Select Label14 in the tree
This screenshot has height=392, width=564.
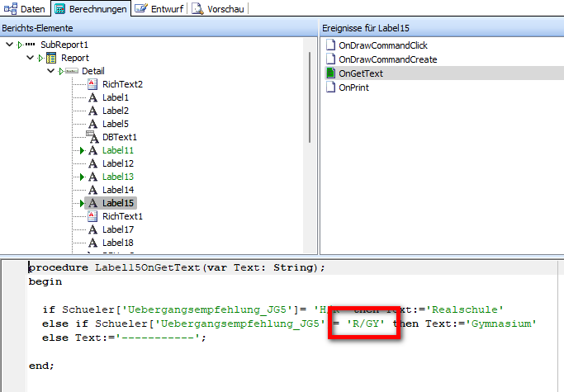coord(118,190)
